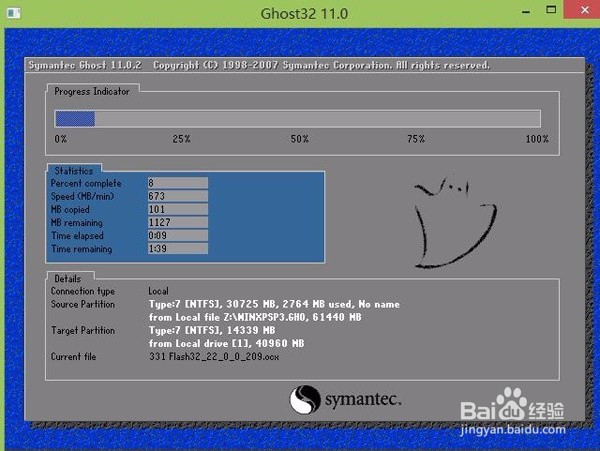Click the Source Partition label

click(x=83, y=304)
